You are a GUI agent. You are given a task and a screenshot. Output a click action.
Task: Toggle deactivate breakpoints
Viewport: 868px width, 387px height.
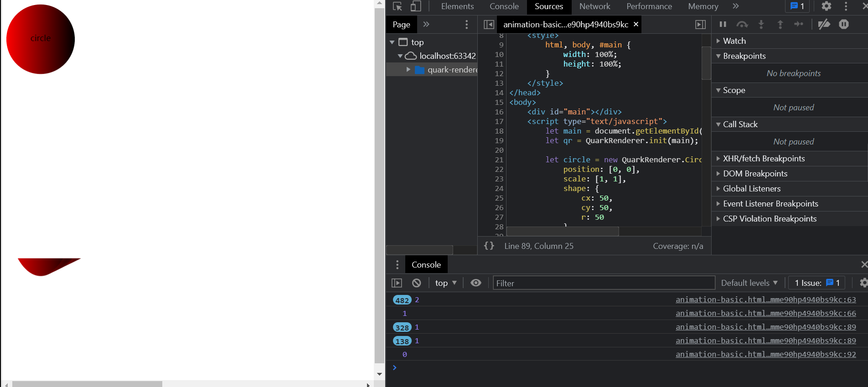[824, 24]
